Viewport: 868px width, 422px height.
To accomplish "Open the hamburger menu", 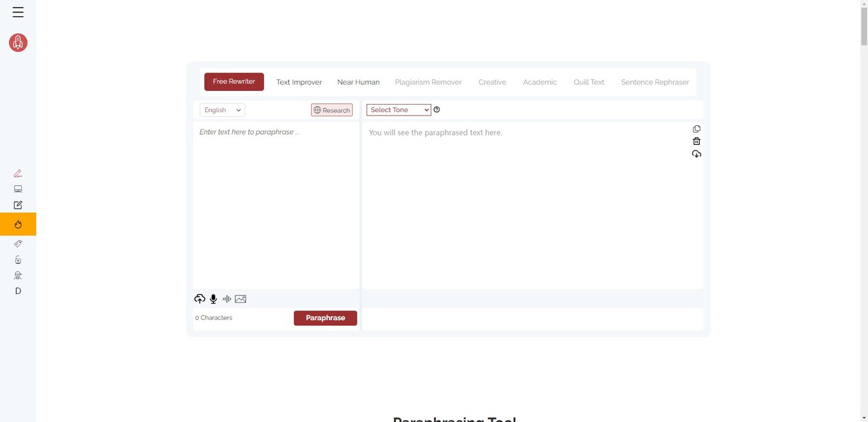I will coord(18,12).
